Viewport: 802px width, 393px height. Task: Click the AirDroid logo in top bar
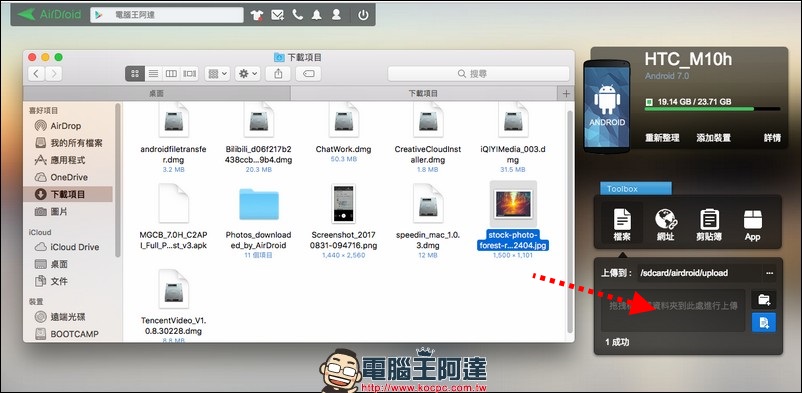[x=49, y=14]
